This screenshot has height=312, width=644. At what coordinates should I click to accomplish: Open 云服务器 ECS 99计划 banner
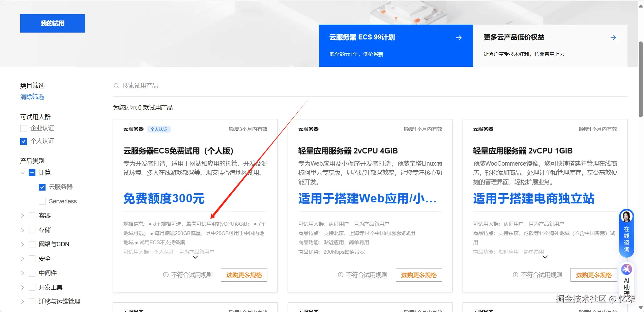pyautogui.click(x=396, y=46)
